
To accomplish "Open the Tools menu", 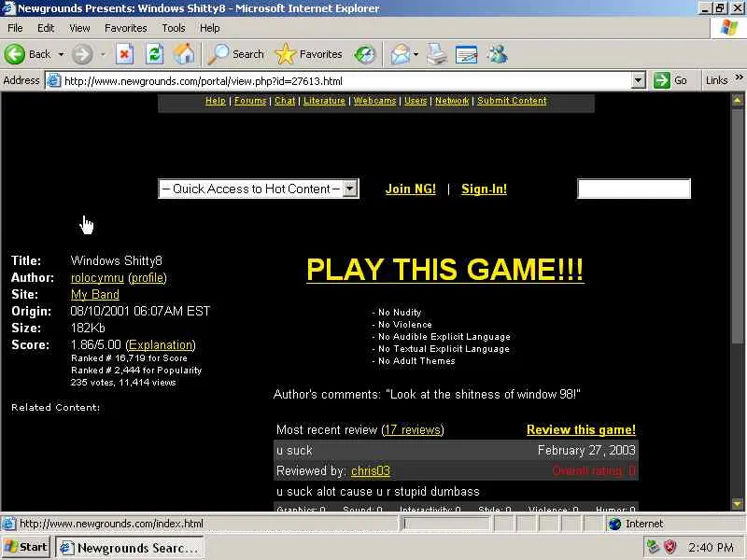I will [x=174, y=28].
